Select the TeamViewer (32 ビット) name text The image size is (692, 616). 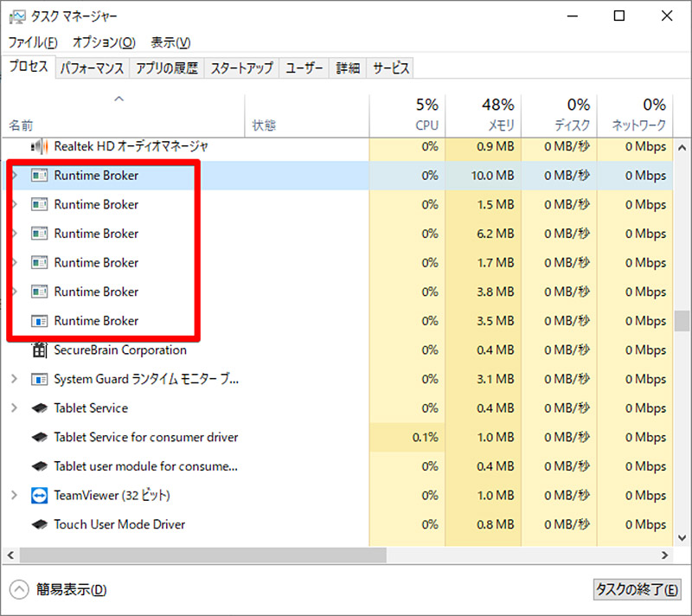(x=112, y=496)
